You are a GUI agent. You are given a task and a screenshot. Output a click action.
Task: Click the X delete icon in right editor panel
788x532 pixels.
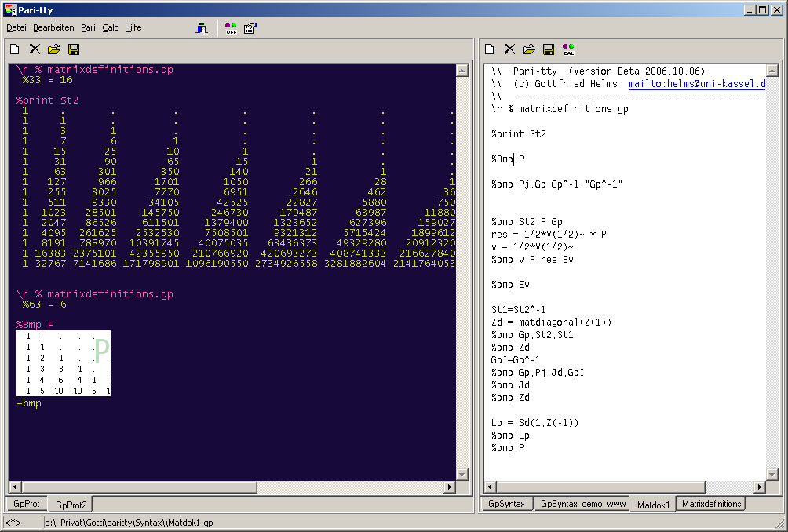tap(509, 49)
